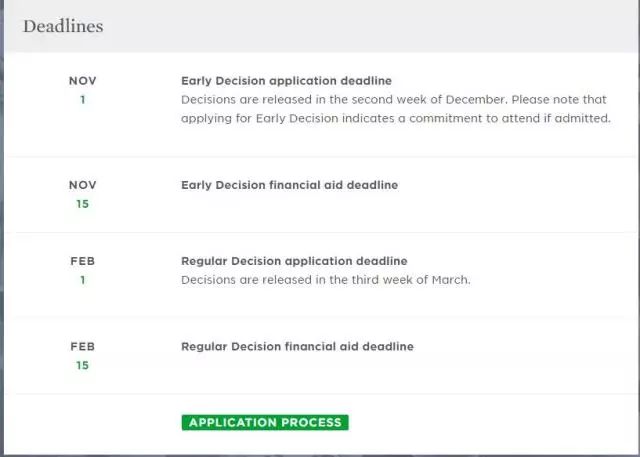Select the NOV 15 date label
Screen dimensions: 640x457
[82, 194]
